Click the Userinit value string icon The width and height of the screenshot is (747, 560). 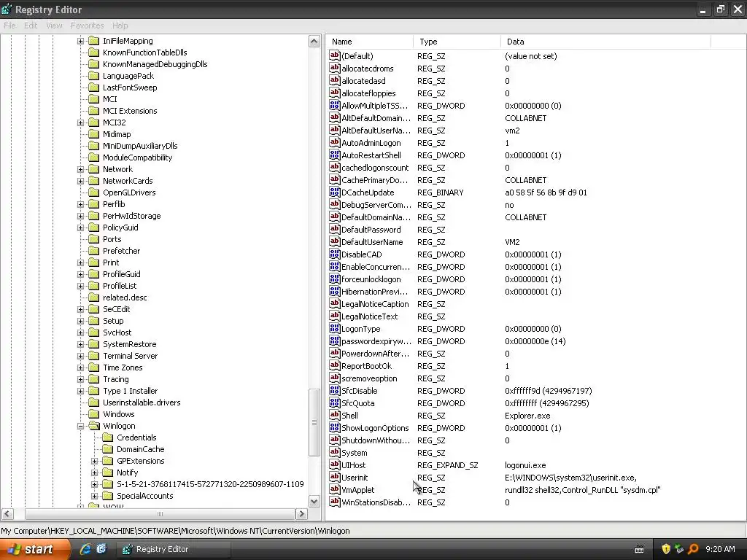click(334, 477)
